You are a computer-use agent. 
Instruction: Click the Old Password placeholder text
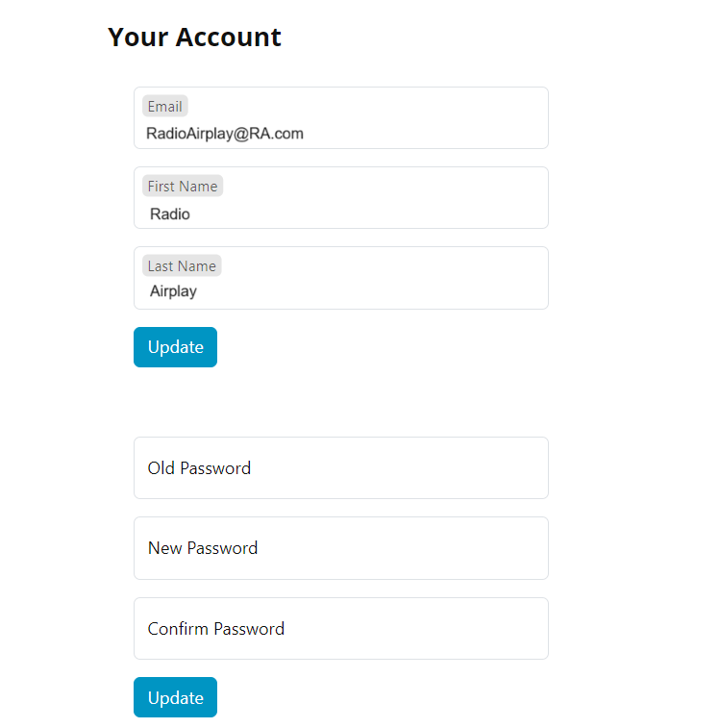click(x=199, y=468)
